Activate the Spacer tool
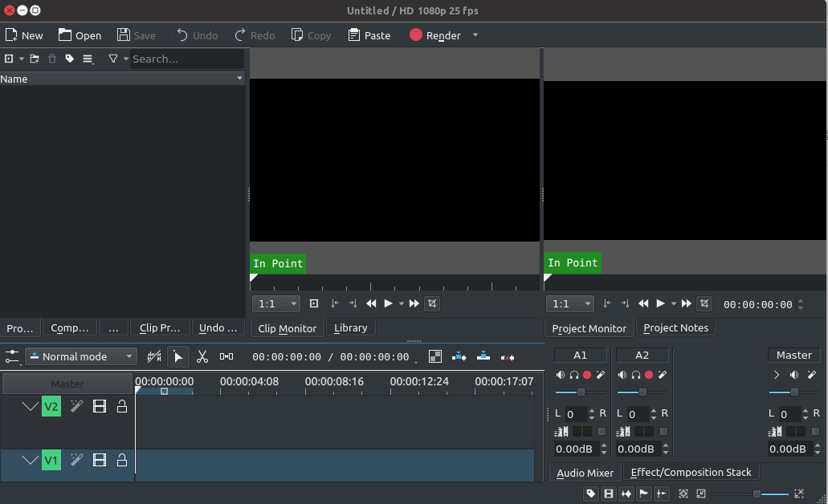Viewport: 828px width, 504px height. click(x=226, y=356)
